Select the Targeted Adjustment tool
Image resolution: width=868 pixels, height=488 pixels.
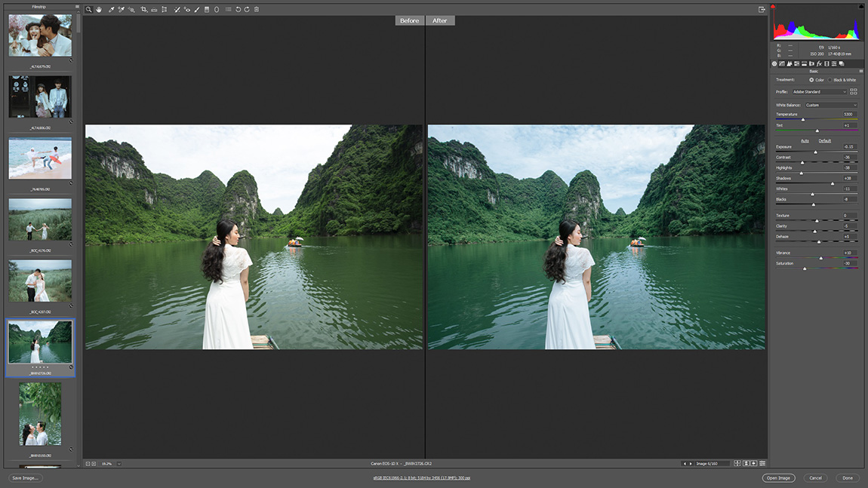tap(132, 9)
